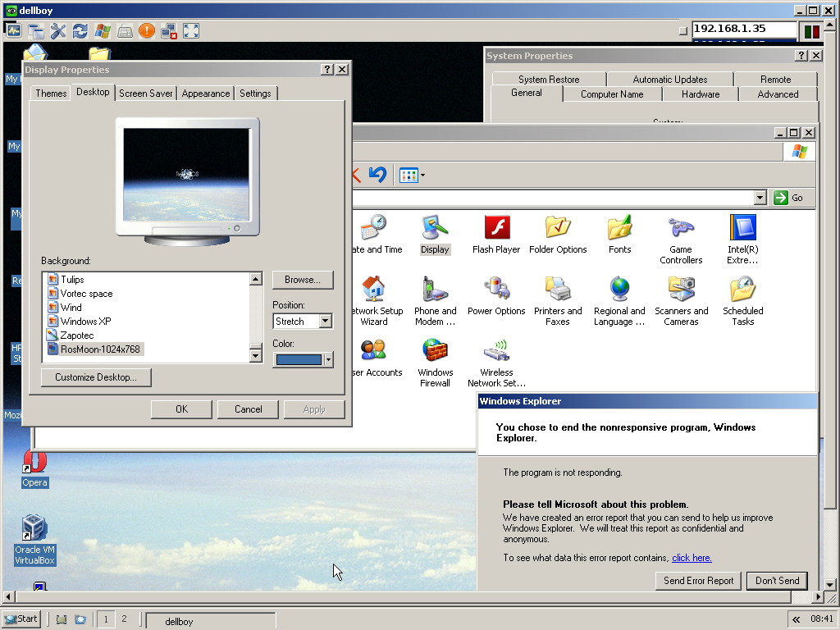
Task: Disconnect using the computers with red X icon
Action: (x=169, y=30)
